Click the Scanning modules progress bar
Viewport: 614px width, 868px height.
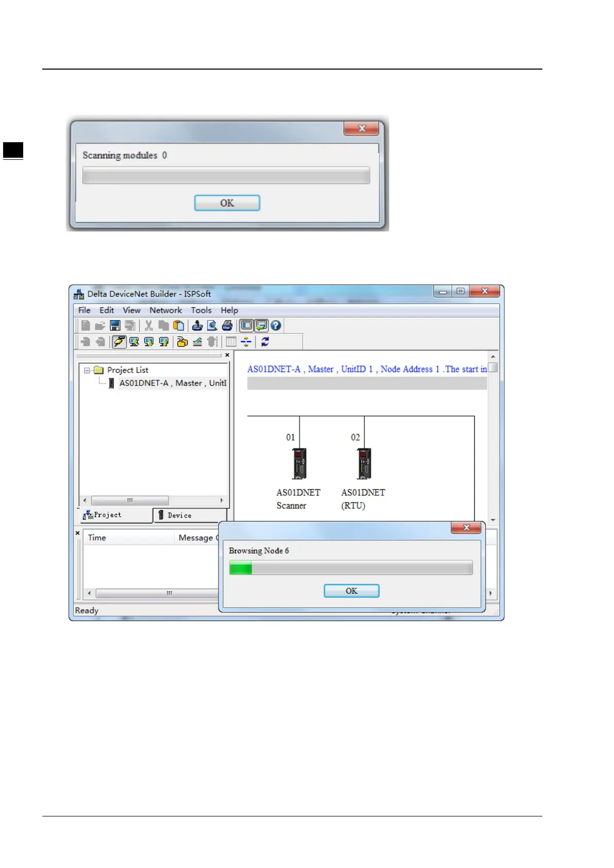[226, 175]
